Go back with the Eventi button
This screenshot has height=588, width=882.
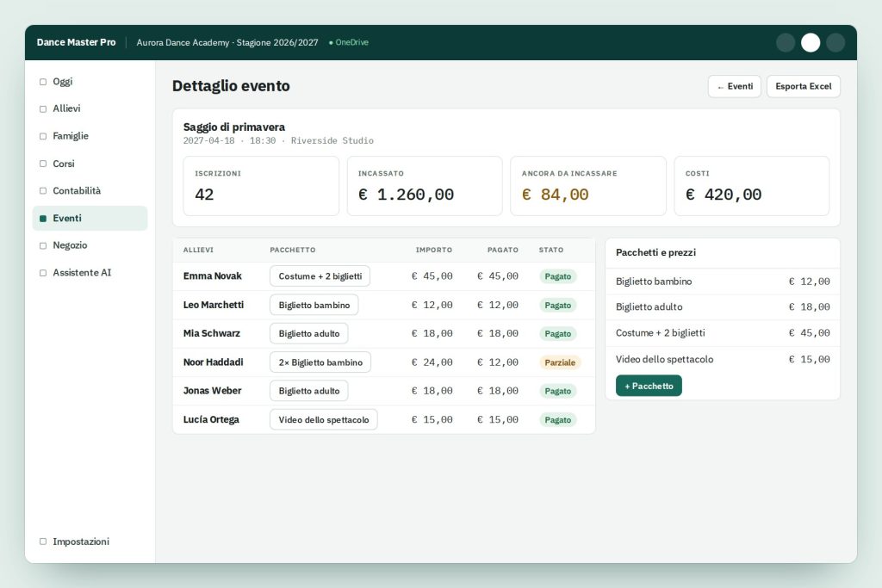coord(734,87)
